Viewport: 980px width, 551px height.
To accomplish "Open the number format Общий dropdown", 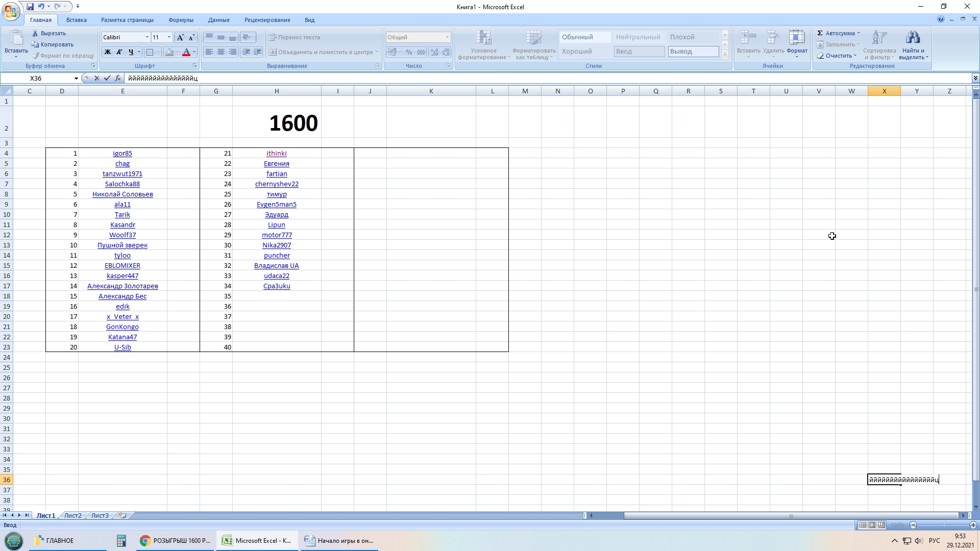I will click(x=447, y=37).
